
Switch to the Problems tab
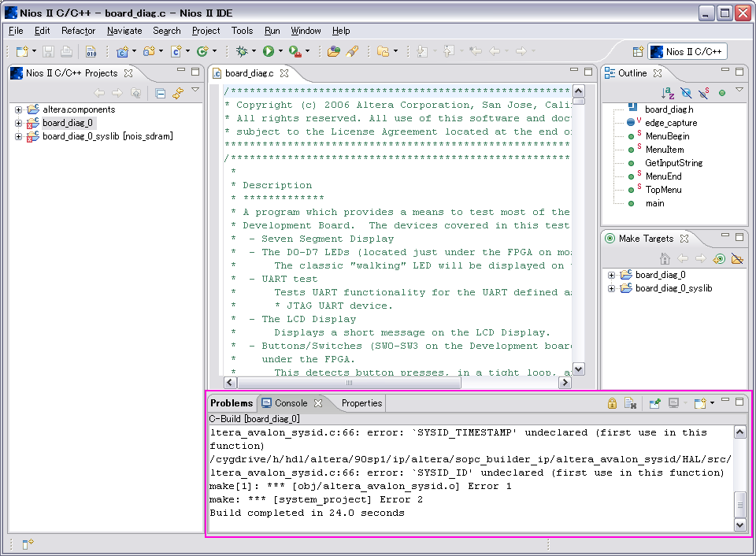[232, 403]
